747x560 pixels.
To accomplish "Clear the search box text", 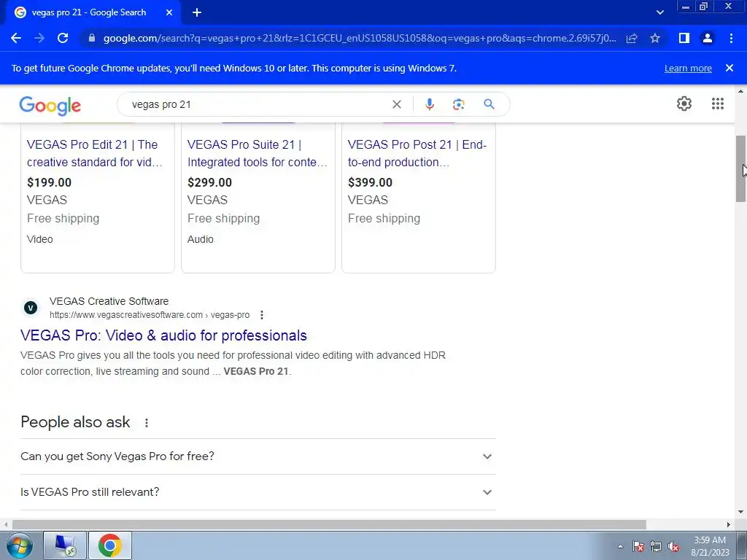I will 396,104.
